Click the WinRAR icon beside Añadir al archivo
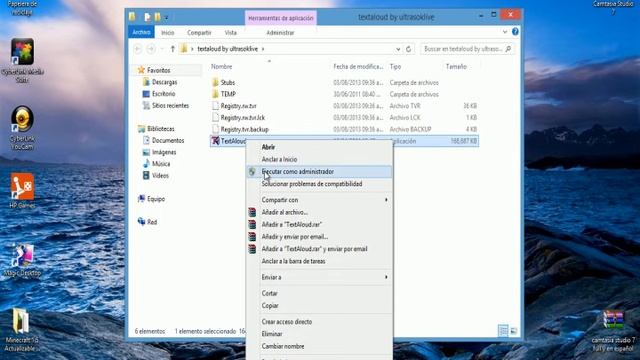Image resolution: width=640 pixels, height=360 pixels. (x=252, y=212)
